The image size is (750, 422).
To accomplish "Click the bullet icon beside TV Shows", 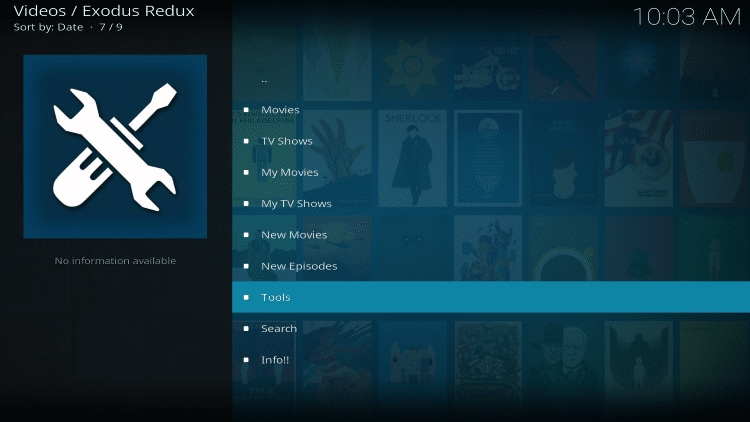I will click(246, 141).
